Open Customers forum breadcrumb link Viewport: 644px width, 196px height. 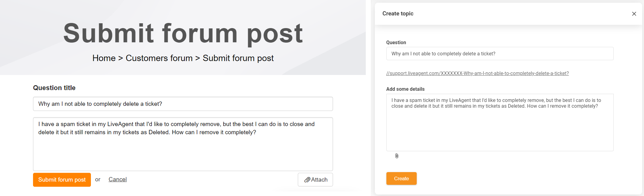click(x=159, y=58)
